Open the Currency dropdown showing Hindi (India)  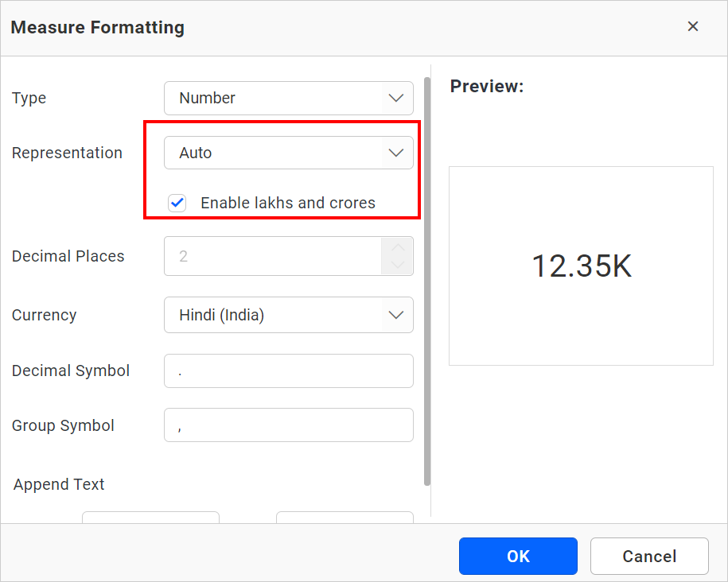pos(288,315)
